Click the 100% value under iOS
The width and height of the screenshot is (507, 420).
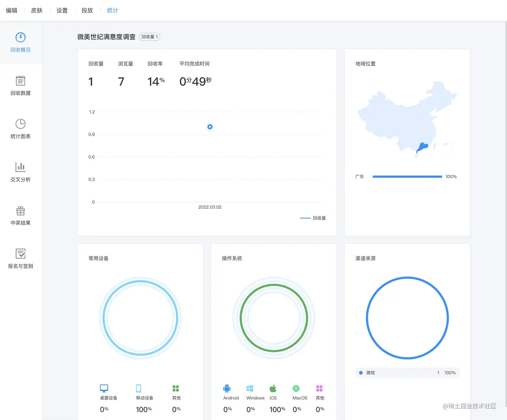(x=277, y=409)
